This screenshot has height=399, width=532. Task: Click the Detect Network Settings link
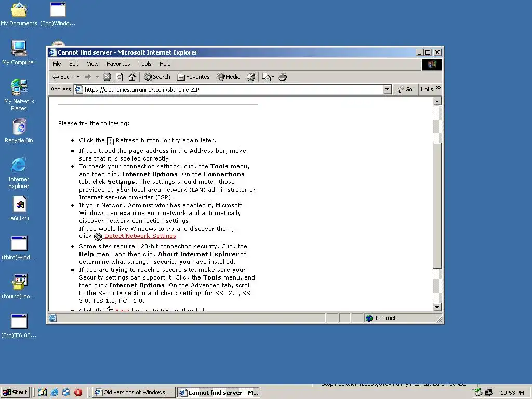[140, 236]
